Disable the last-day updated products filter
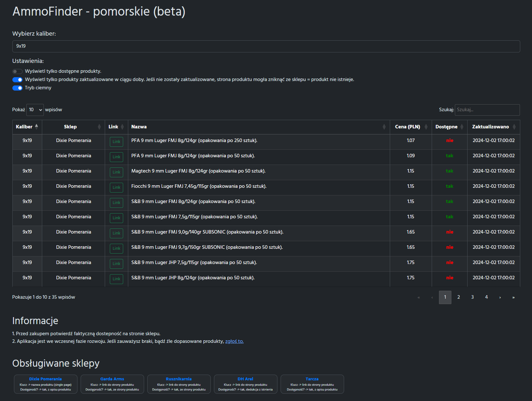532x401 pixels. click(17, 80)
